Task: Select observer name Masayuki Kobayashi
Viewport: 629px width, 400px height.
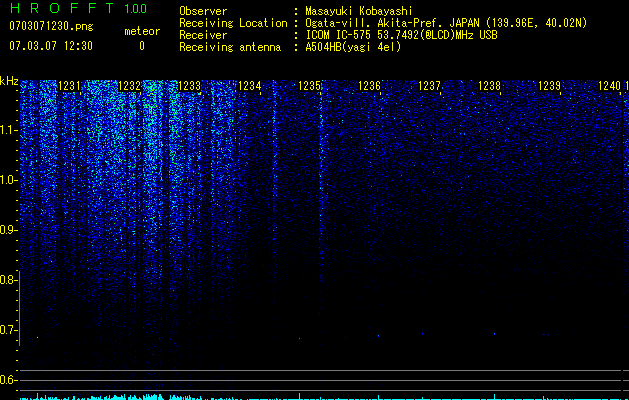Action: click(359, 11)
